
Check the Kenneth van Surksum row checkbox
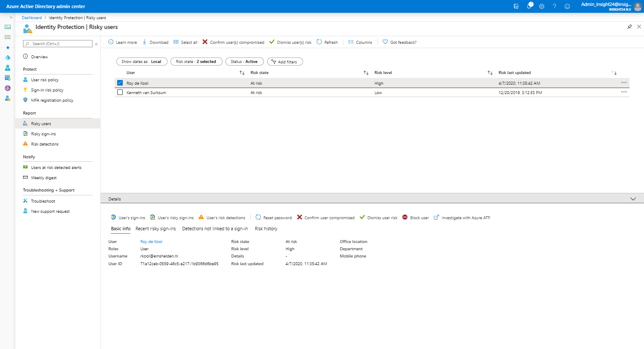tap(120, 92)
